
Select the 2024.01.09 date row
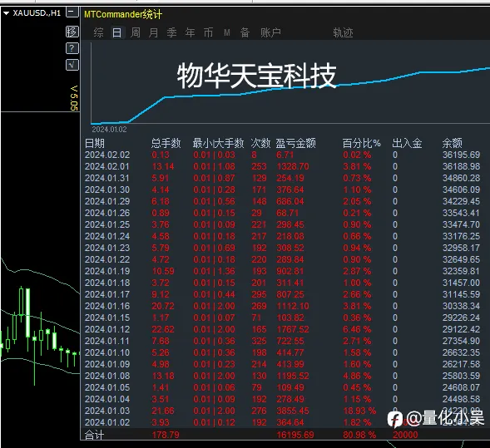[x=283, y=364]
